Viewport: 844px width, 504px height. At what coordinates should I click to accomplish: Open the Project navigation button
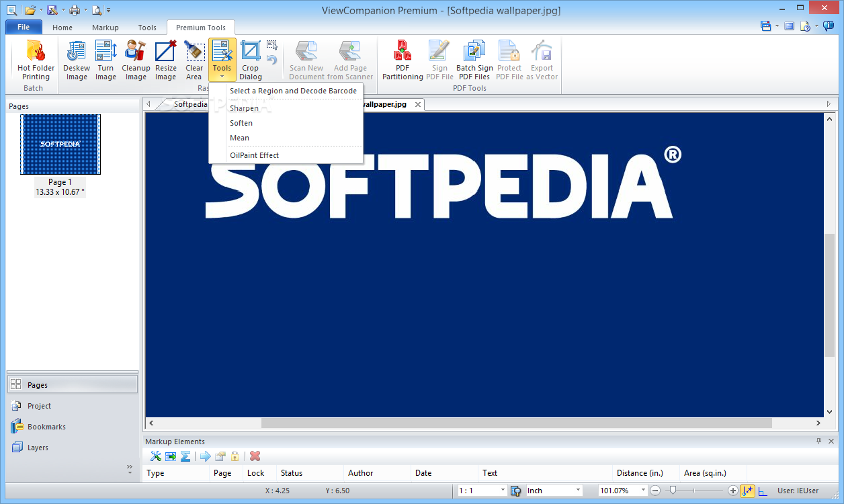tap(72, 406)
